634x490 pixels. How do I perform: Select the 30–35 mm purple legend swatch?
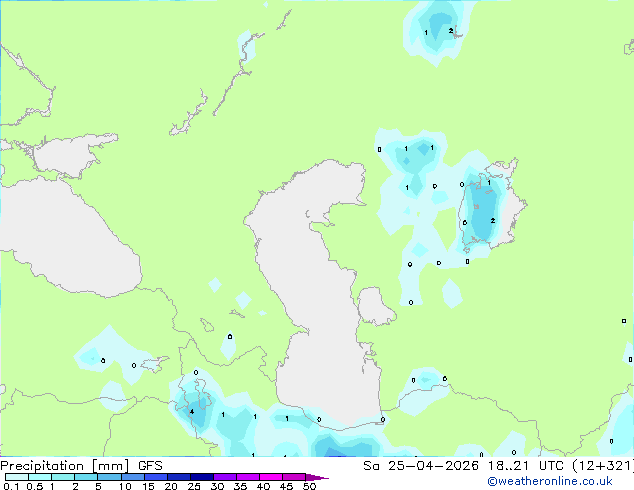point(225,477)
